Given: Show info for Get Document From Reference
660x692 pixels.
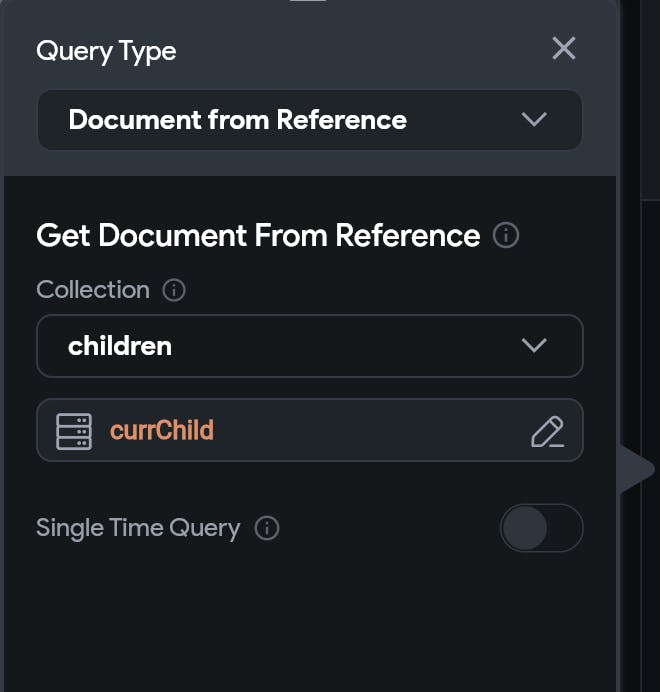Looking at the screenshot, I should coord(507,236).
